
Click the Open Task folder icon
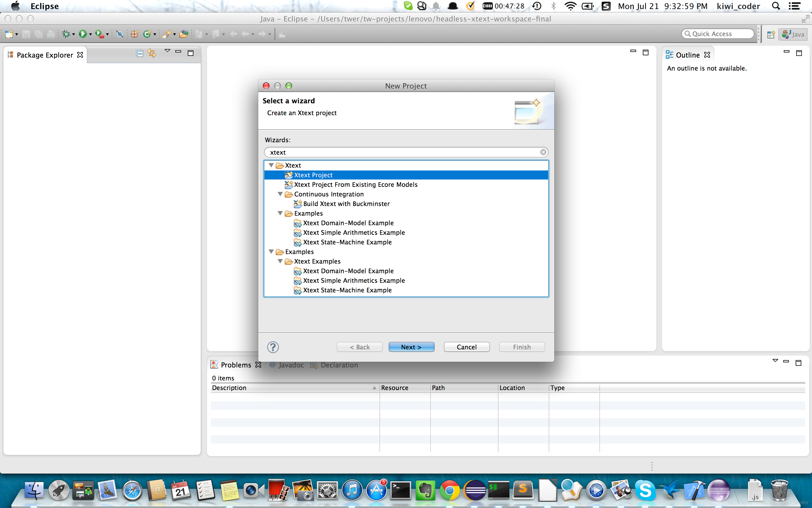point(184,34)
